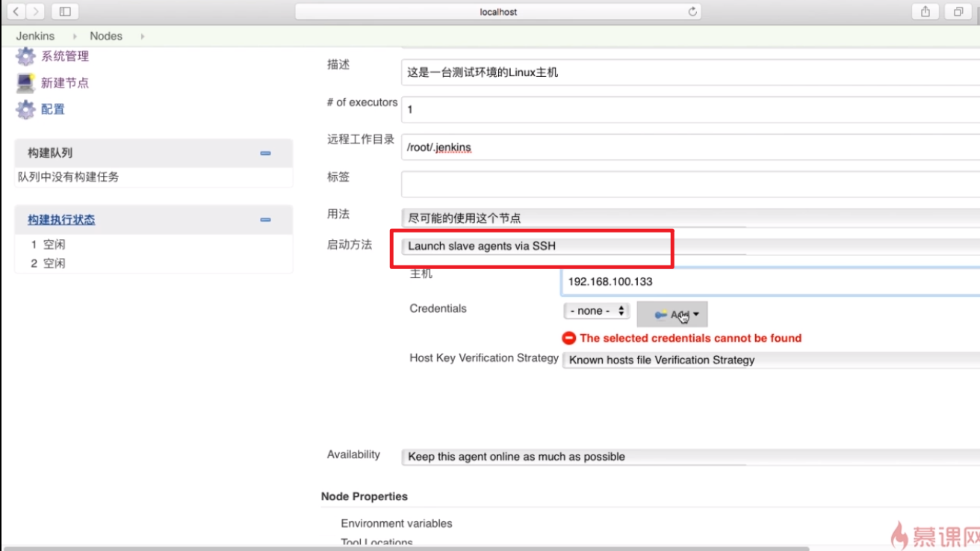
Task: Click the Jenkins breadcrumb link
Action: (34, 35)
